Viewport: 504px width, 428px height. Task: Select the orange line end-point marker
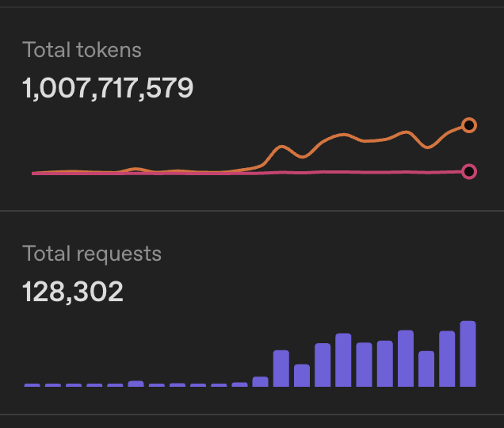(x=469, y=125)
